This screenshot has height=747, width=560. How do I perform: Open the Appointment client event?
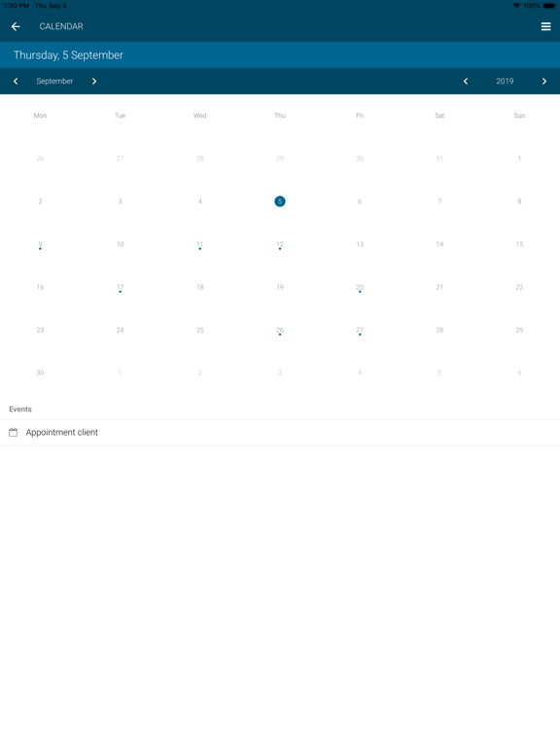click(280, 433)
